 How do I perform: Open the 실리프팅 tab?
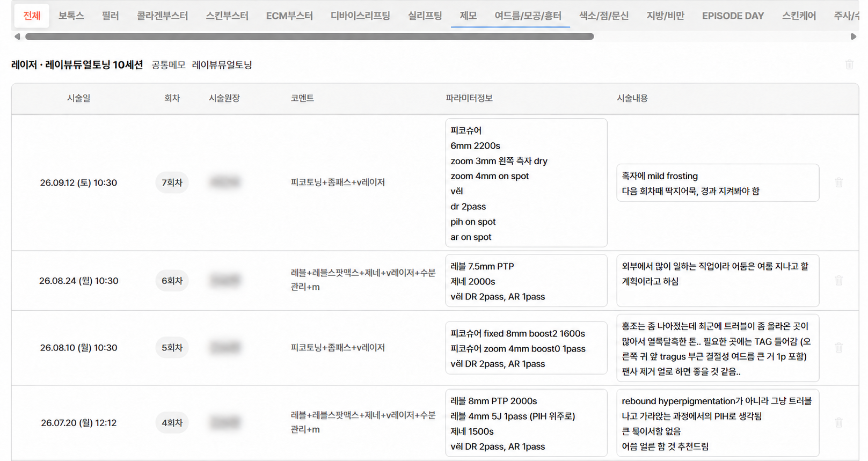point(425,16)
